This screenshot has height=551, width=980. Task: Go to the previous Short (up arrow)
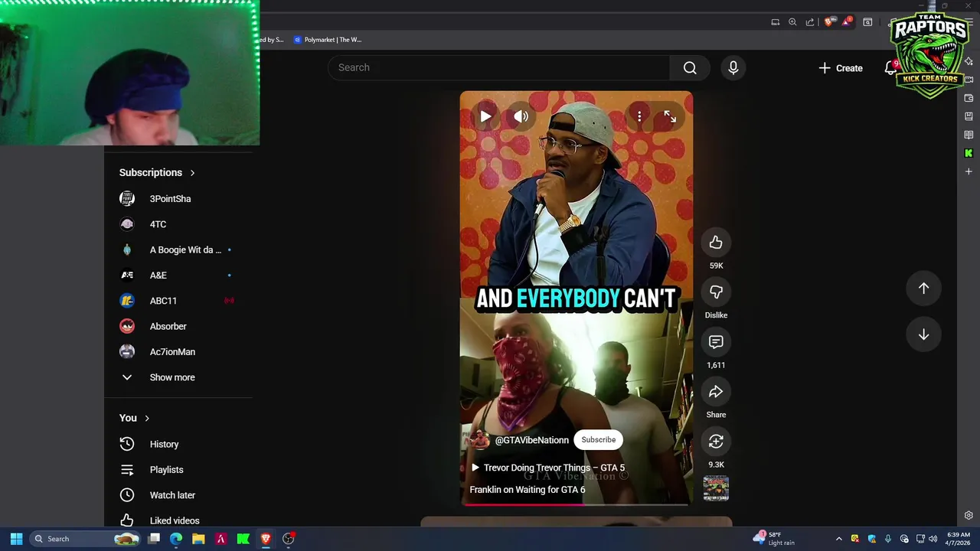coord(923,289)
